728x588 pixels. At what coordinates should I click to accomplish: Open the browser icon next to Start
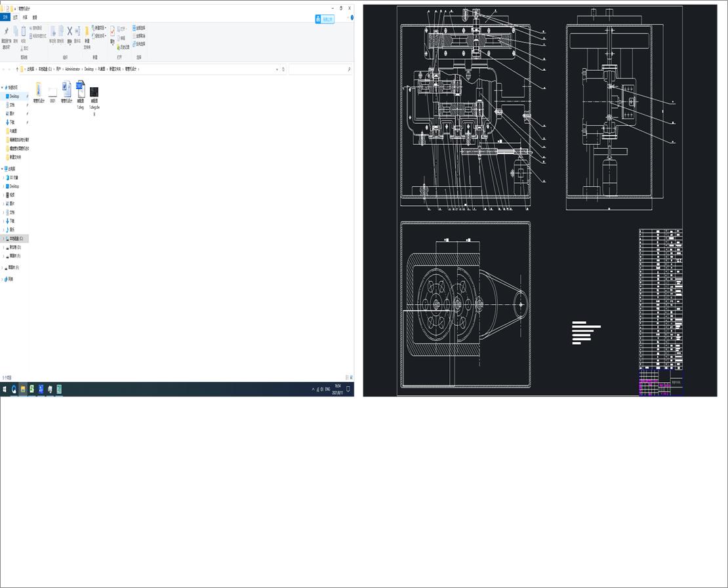[x=14, y=389]
